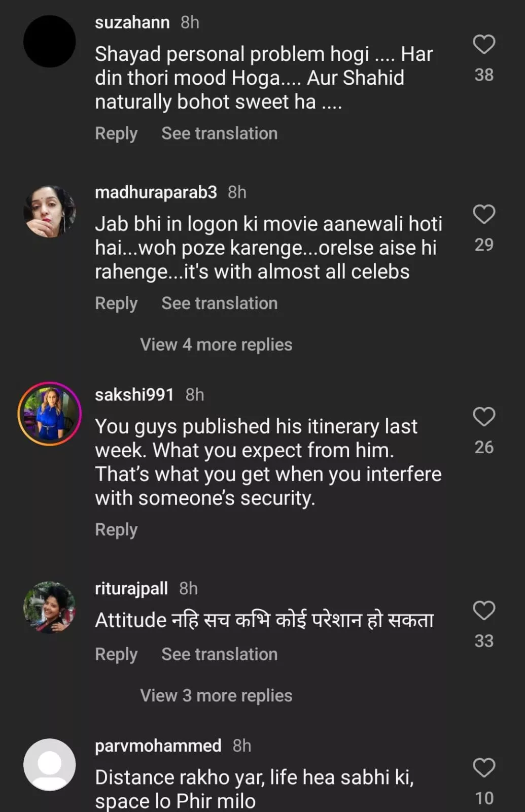The image size is (525, 812).
Task: Open madhuraparab3's profile avatar
Action: click(50, 211)
